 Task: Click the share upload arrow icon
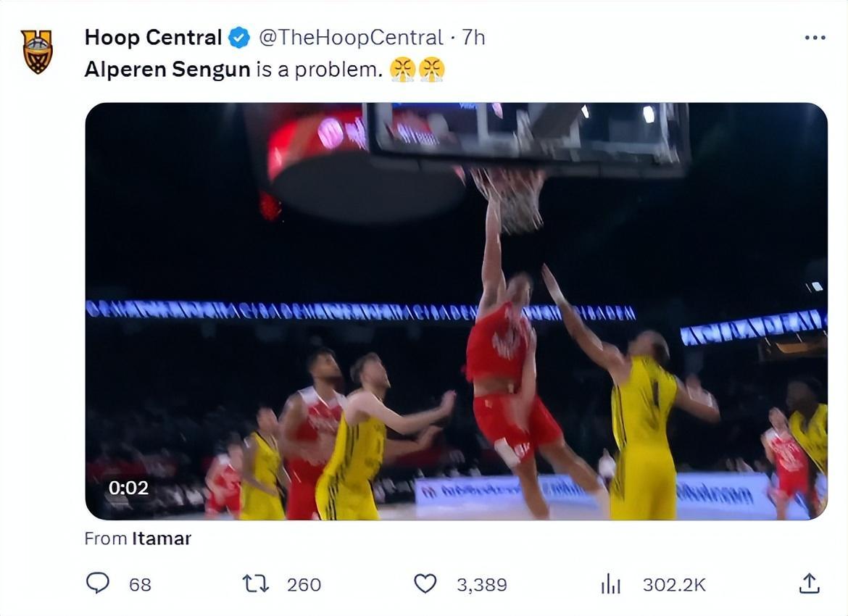pyautogui.click(x=809, y=583)
